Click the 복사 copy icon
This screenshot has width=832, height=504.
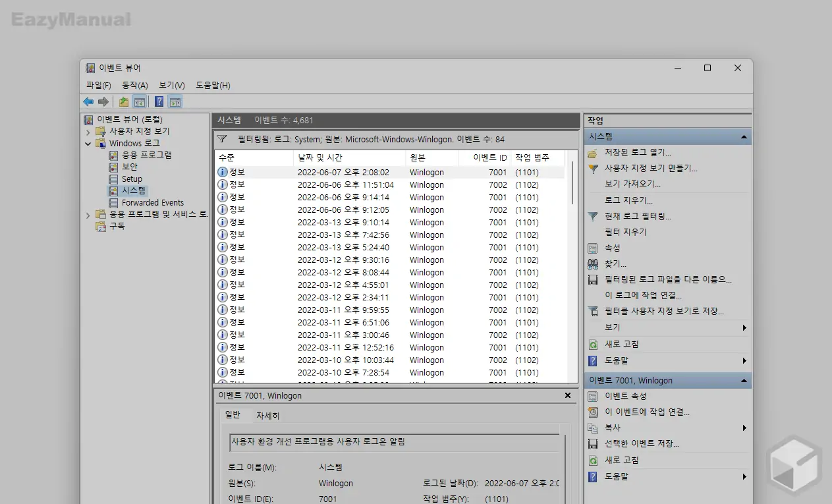pyautogui.click(x=593, y=428)
